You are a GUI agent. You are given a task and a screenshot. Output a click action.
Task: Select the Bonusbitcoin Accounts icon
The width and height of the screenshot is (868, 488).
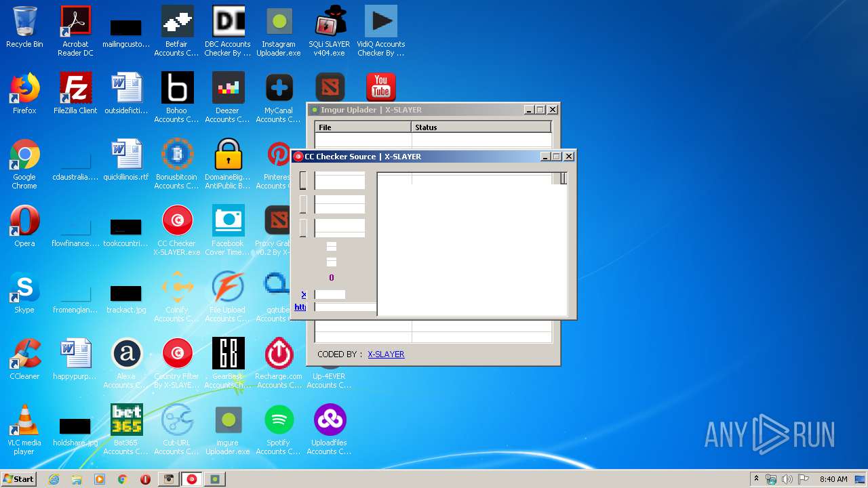(177, 164)
